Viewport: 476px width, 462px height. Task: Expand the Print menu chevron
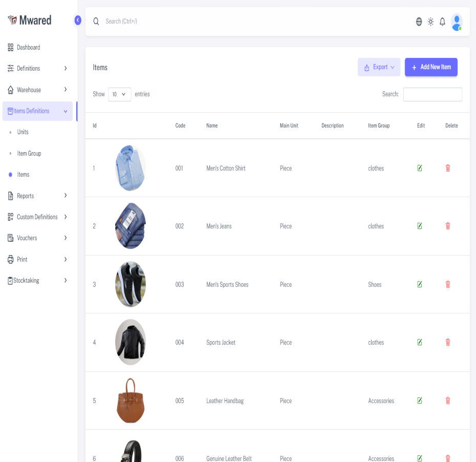point(66,259)
